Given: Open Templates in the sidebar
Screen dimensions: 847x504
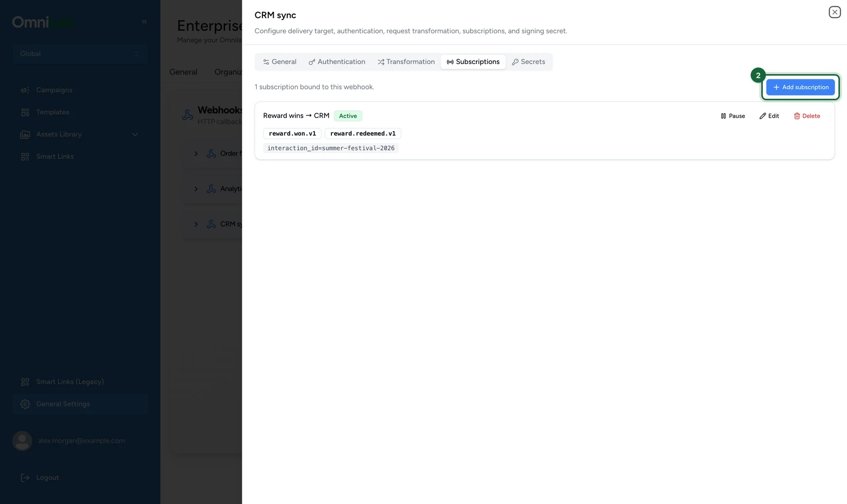Looking at the screenshot, I should pyautogui.click(x=80, y=112).
